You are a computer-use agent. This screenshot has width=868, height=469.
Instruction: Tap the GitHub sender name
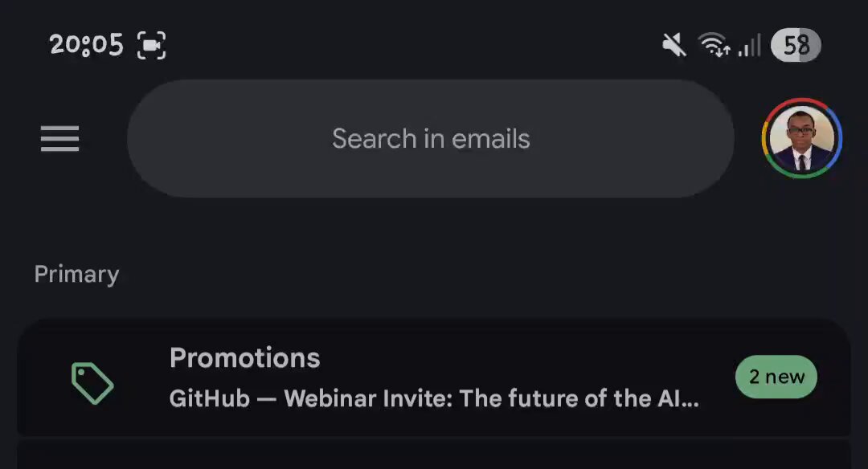pyautogui.click(x=209, y=399)
